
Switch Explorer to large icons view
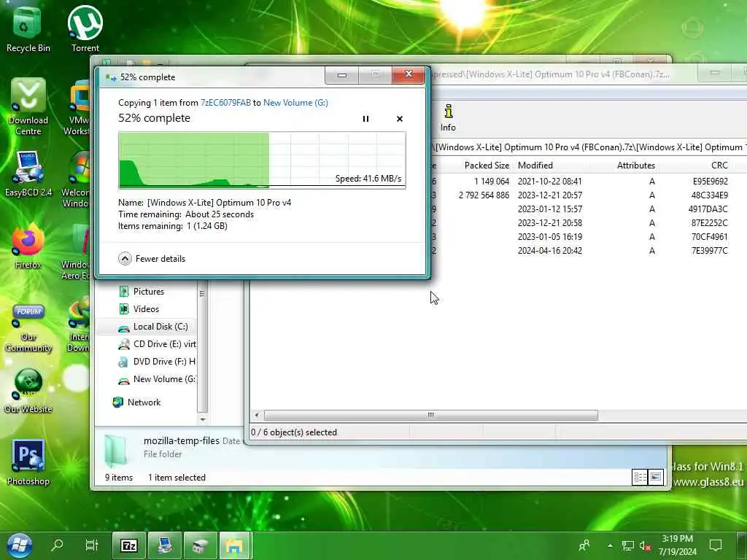point(656,477)
